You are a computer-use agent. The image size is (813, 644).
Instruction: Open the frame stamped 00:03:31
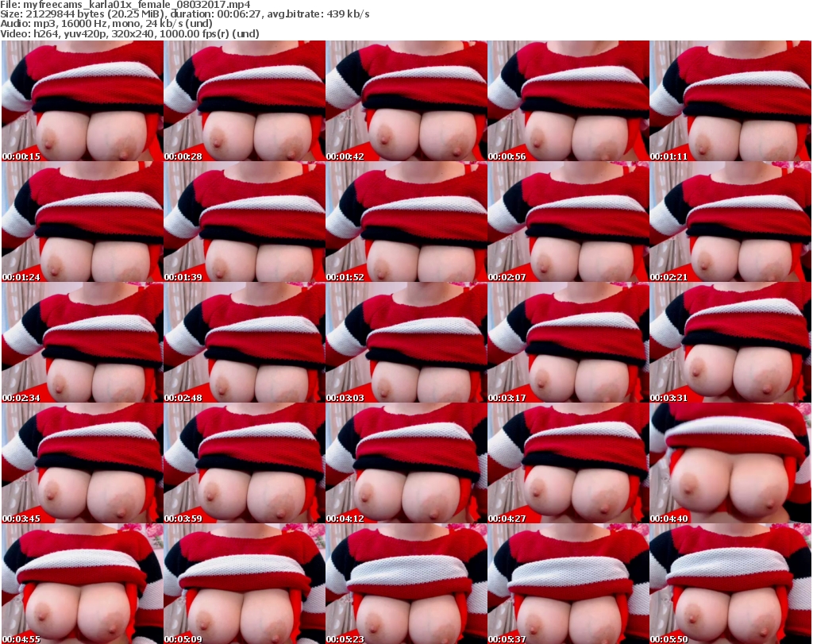730,342
